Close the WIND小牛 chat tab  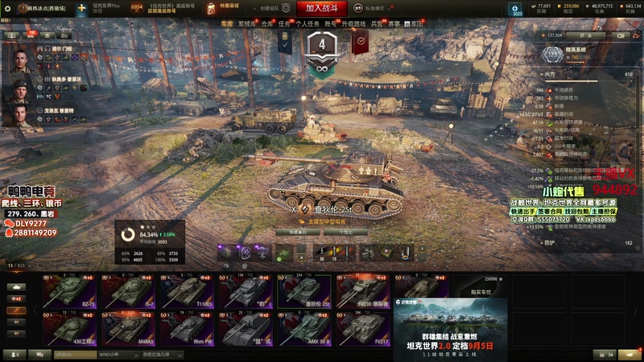coord(136,355)
